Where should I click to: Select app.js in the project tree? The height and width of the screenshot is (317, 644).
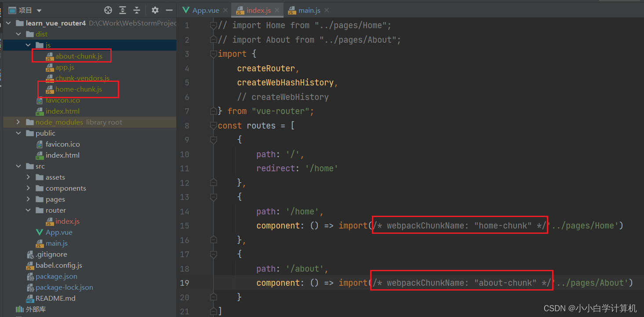65,67
